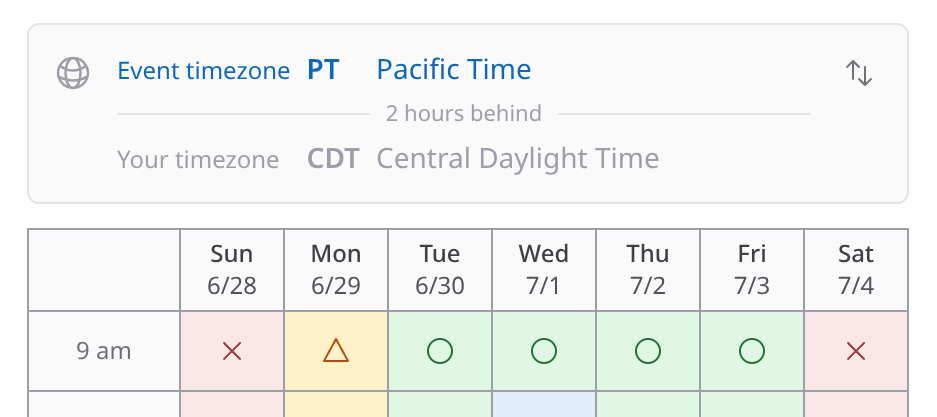Select the circle mark for Tuesday 9 am
The height and width of the screenshot is (417, 937).
(x=440, y=351)
